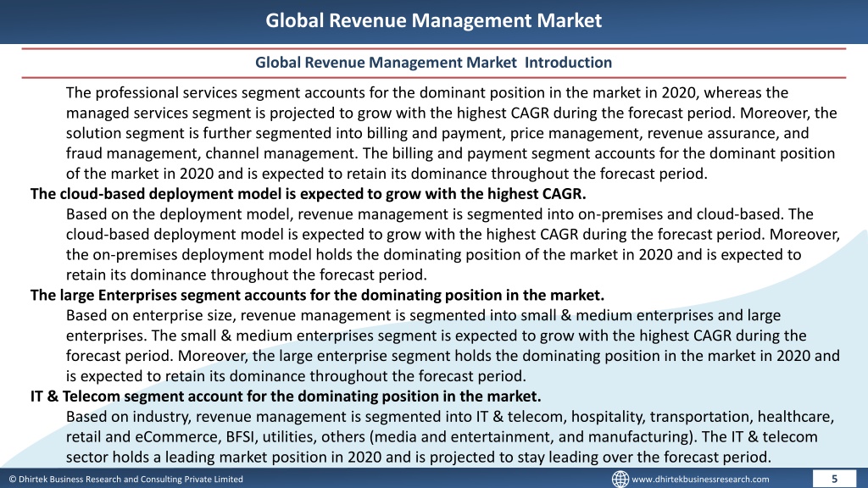
Task: Click the copyright text 'Dhirtek Business Research and Consulting'
Action: click(125, 480)
